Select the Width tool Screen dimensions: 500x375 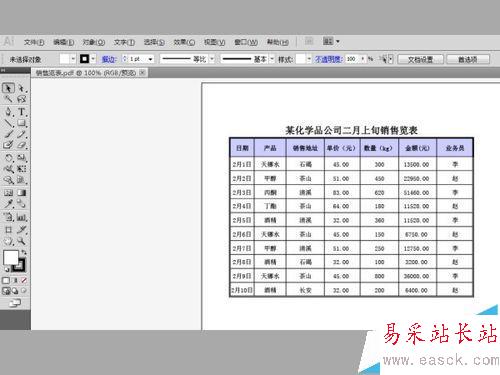tap(8, 169)
